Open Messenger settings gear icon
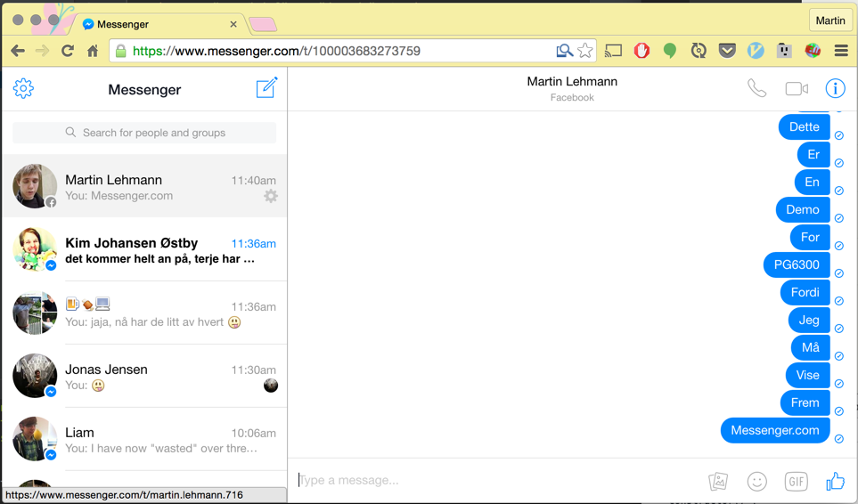The width and height of the screenshot is (858, 504). tap(23, 88)
